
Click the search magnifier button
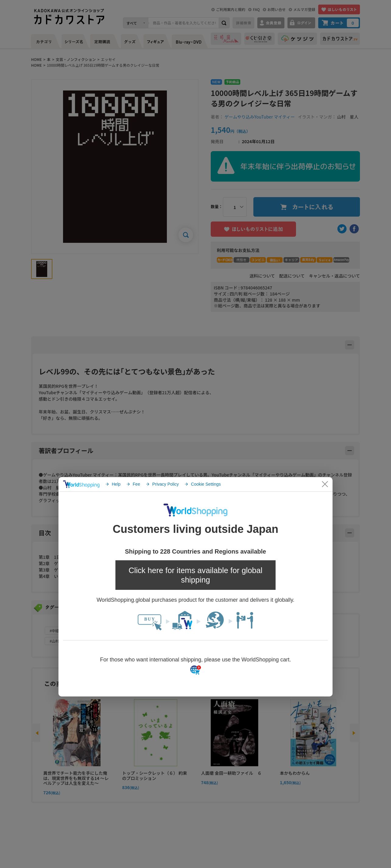[x=224, y=23]
